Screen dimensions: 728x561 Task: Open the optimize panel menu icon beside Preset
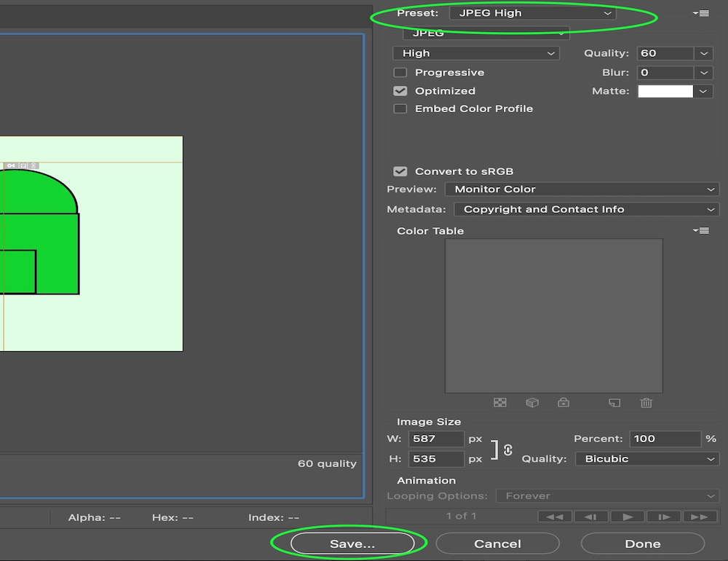point(700,13)
